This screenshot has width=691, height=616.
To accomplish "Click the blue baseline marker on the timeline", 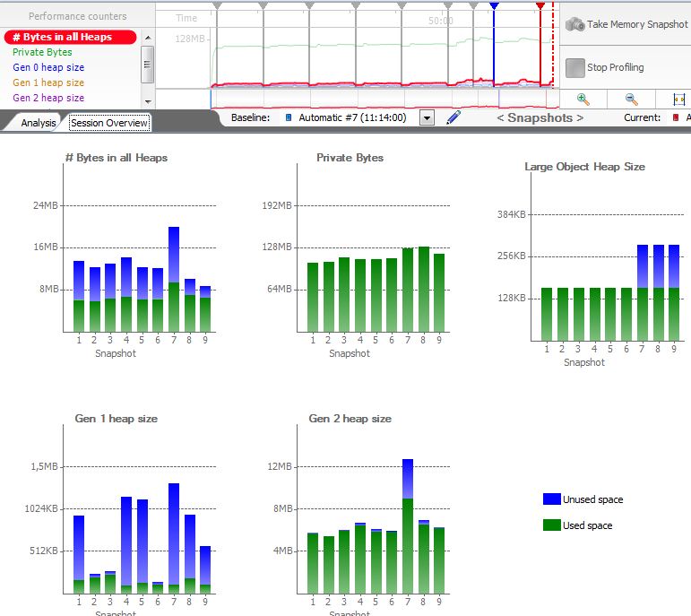I will click(494, 5).
